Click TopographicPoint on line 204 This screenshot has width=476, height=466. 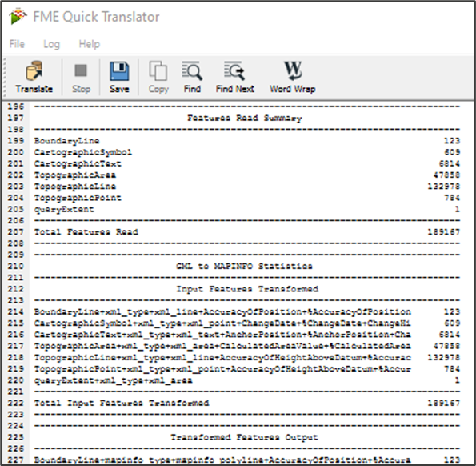[78, 198]
